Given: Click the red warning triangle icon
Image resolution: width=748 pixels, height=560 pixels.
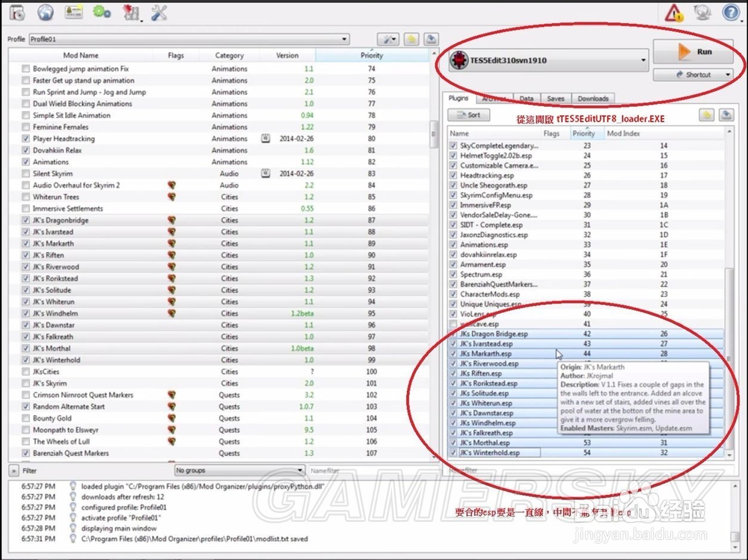Looking at the screenshot, I should click(674, 13).
